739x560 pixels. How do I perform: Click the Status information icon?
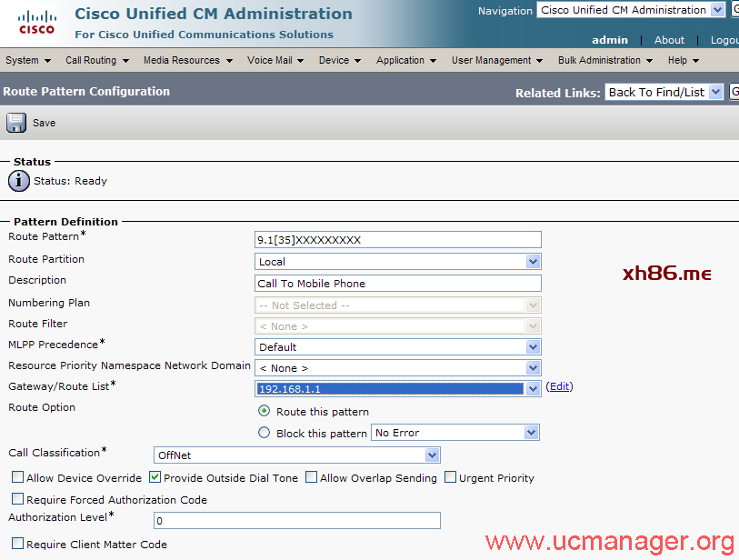[x=18, y=181]
